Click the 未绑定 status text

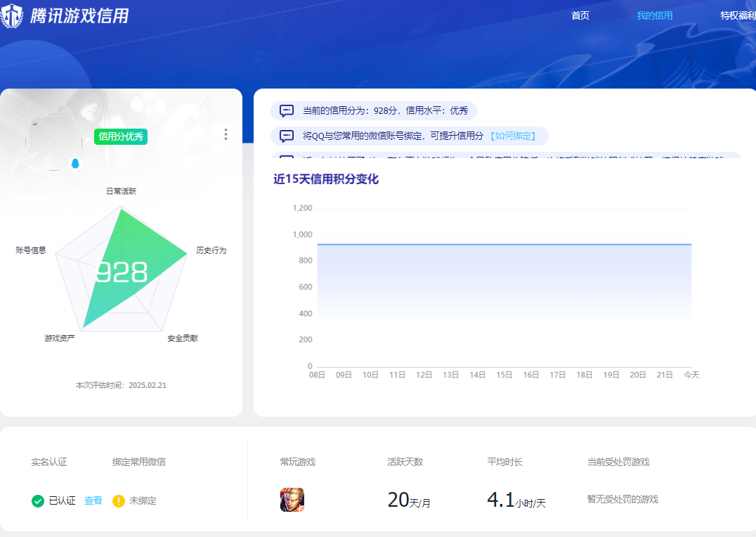coord(143,501)
